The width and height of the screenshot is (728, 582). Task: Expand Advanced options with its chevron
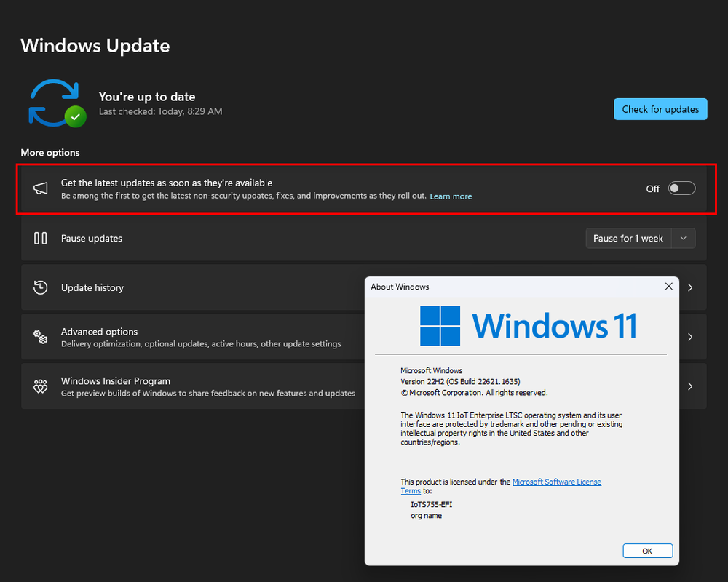[x=690, y=337]
